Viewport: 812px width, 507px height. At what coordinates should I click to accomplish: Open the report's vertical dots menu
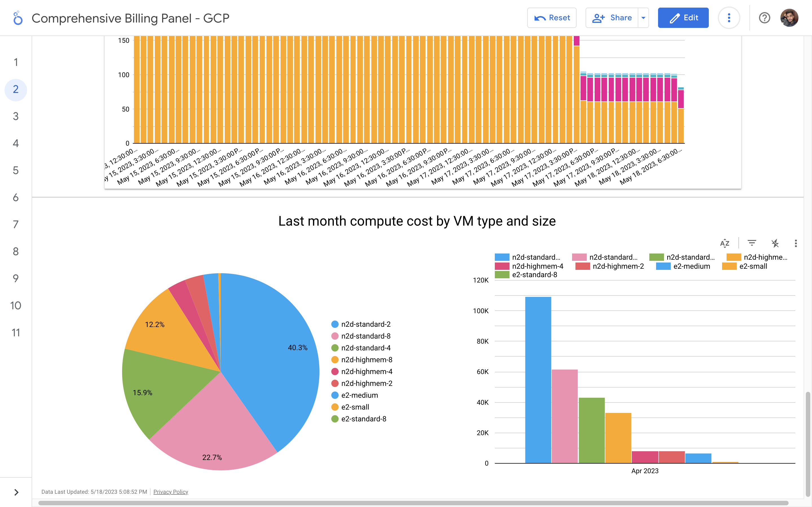(729, 18)
